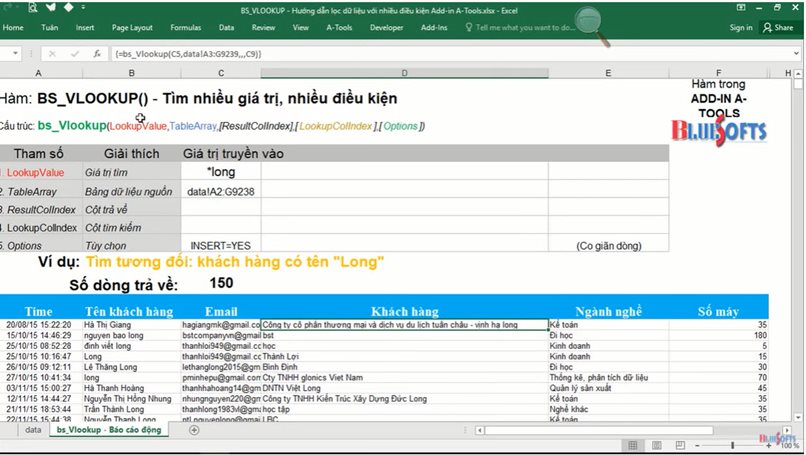806x455 pixels.
Task: Open the View ribbon tab
Action: click(x=301, y=28)
